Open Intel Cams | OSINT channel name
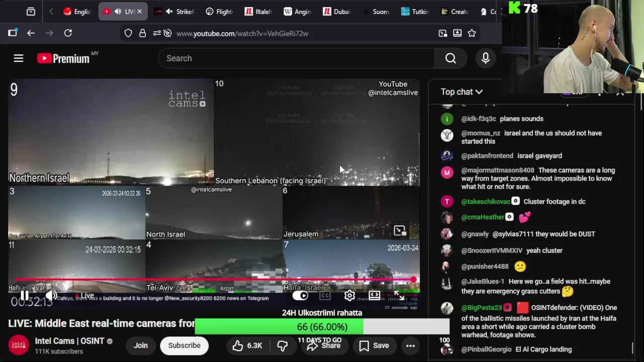 pos(69,341)
